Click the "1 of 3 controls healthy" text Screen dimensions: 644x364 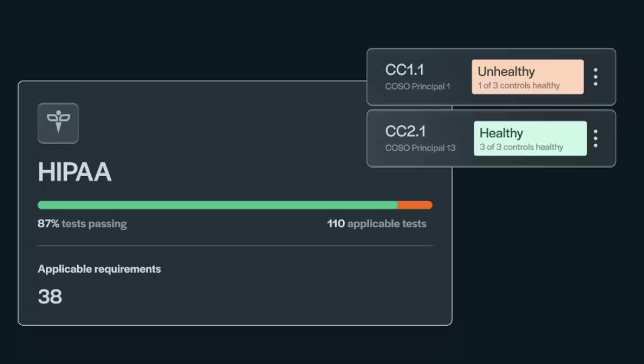[x=519, y=85]
